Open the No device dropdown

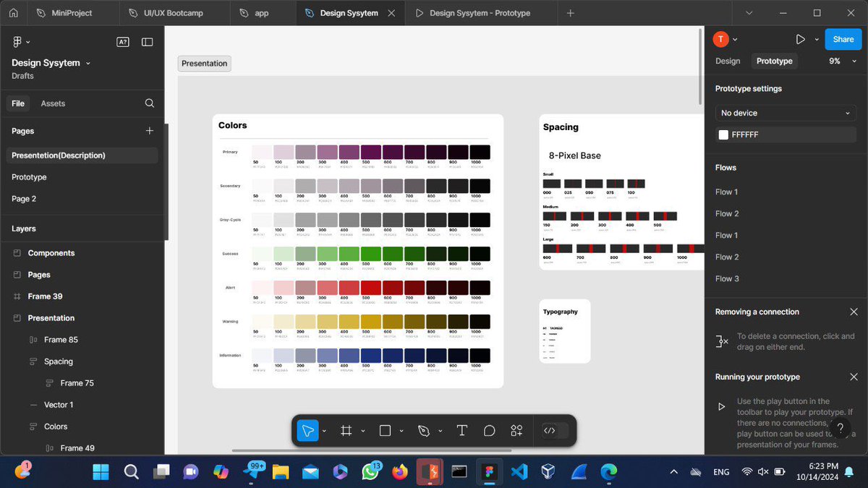point(786,113)
